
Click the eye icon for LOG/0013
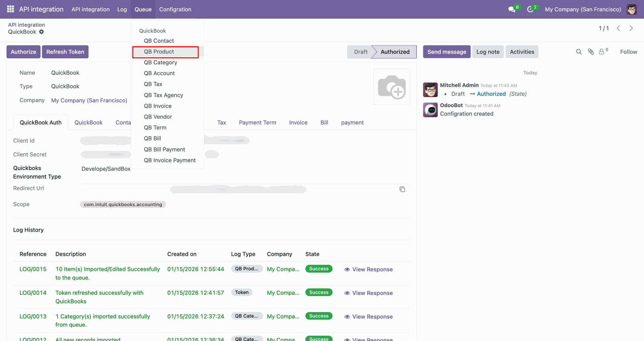tap(347, 317)
